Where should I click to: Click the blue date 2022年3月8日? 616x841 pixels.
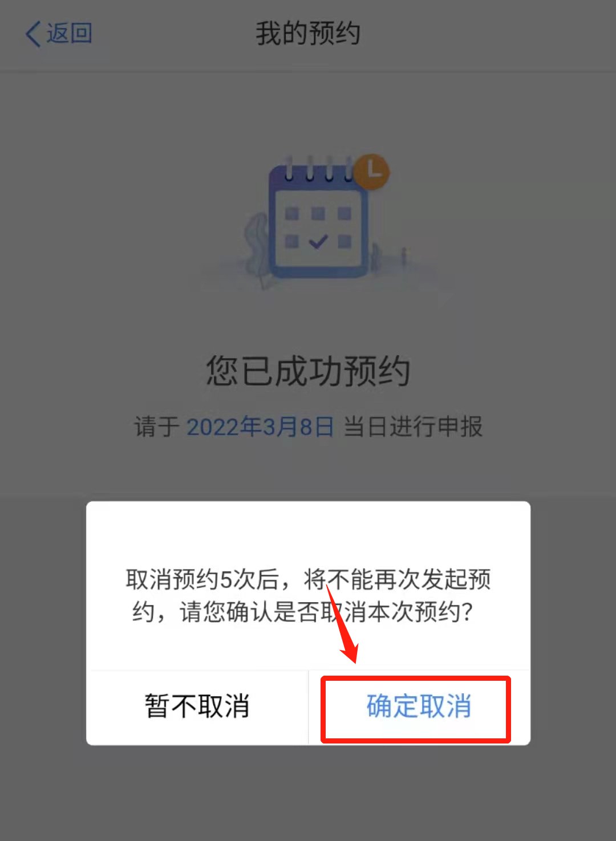coord(260,426)
